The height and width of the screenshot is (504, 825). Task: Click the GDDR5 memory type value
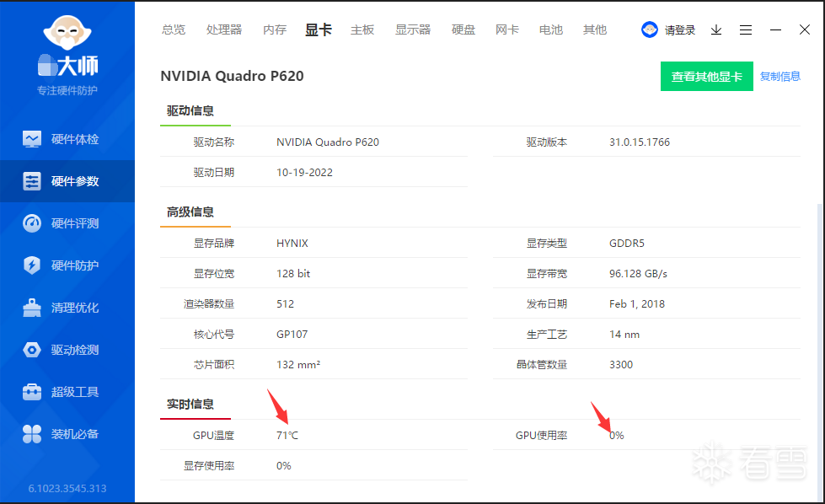tap(627, 243)
